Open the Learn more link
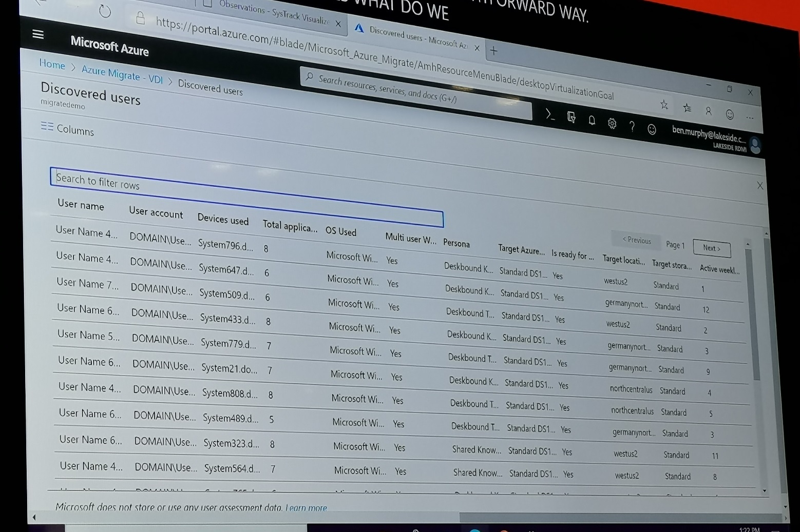The image size is (800, 532). click(306, 508)
